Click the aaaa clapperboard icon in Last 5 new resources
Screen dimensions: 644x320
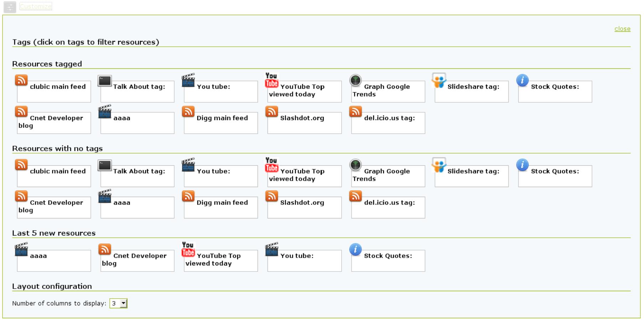(x=21, y=249)
